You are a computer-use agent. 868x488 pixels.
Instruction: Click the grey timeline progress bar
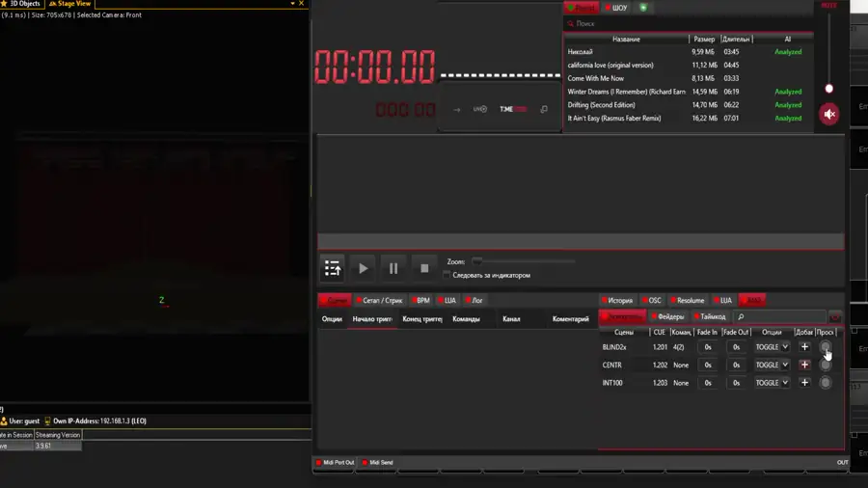click(581, 241)
